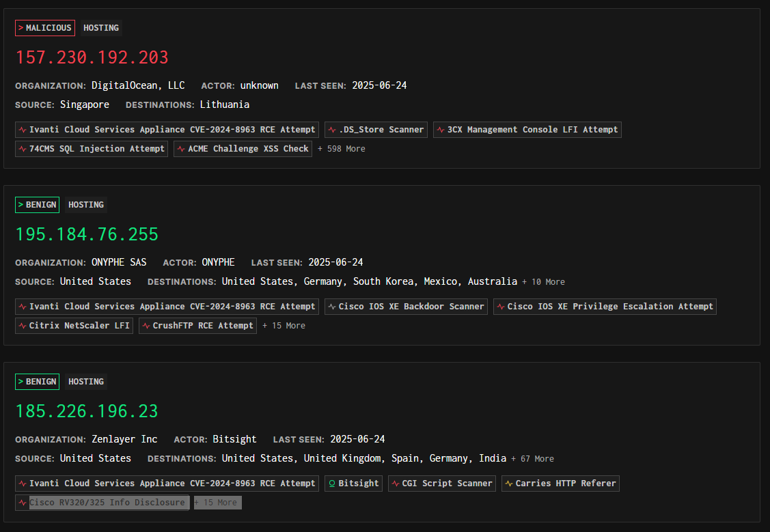Click the BENIGN badge on the ONYPHE SAS card
The height and width of the screenshot is (532, 770).
click(38, 205)
